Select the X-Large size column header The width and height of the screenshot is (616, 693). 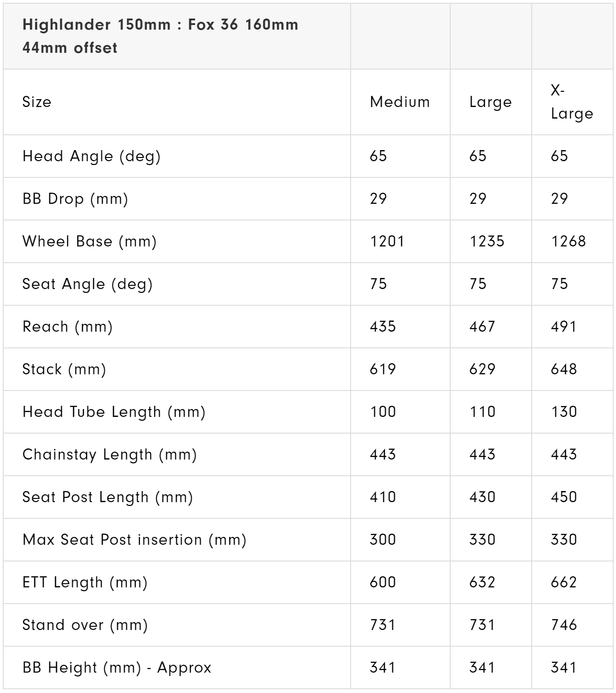tap(572, 102)
